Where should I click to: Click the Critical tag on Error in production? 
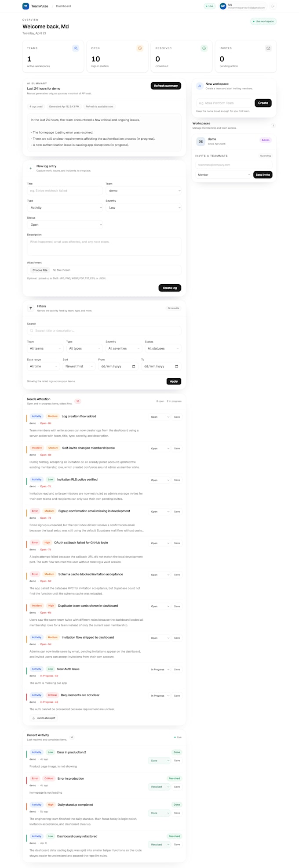point(49,778)
